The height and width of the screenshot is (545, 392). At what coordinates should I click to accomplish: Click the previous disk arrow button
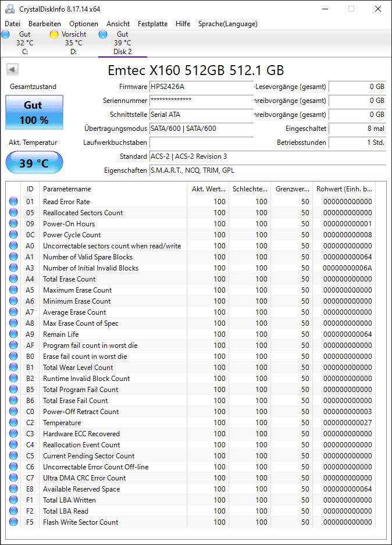click(12, 70)
